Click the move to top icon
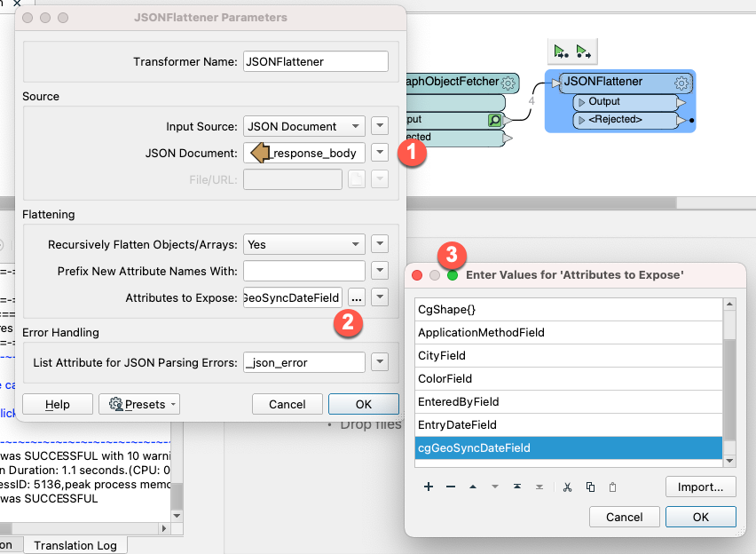The image size is (756, 554). [517, 487]
